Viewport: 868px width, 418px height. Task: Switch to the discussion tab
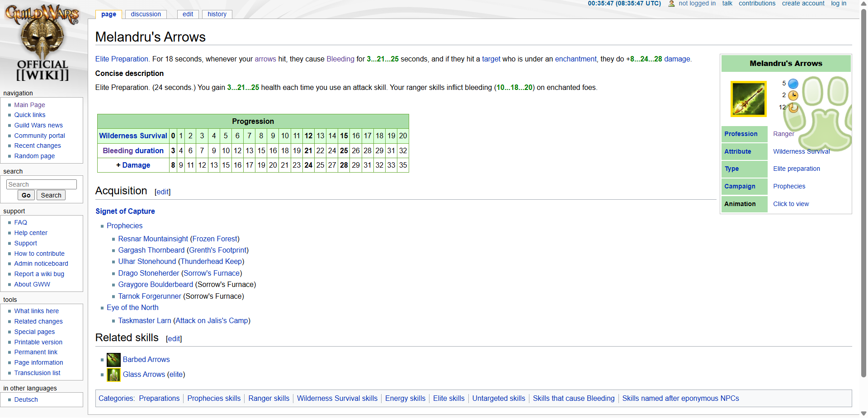tap(146, 14)
